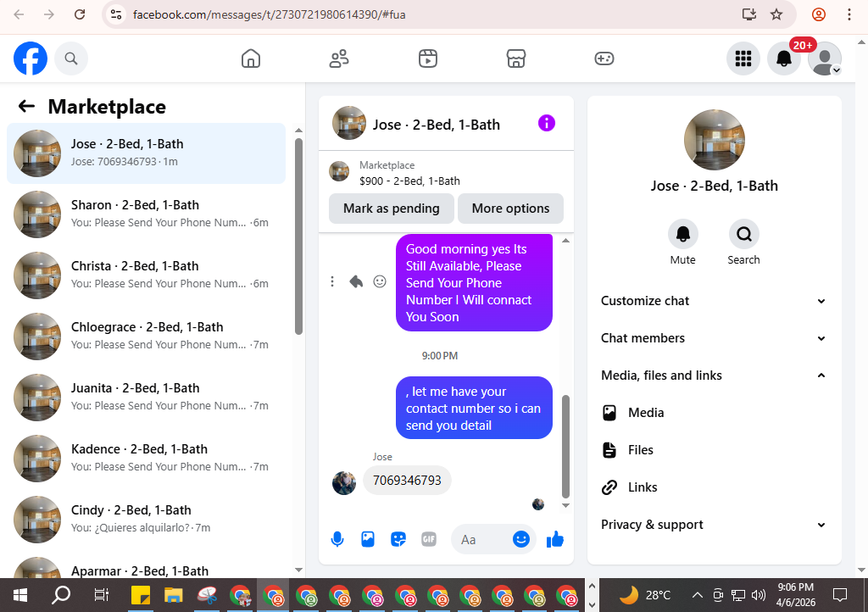Viewport: 868px width, 612px height.
Task: Record a voice clip with microphone icon
Action: click(337, 539)
